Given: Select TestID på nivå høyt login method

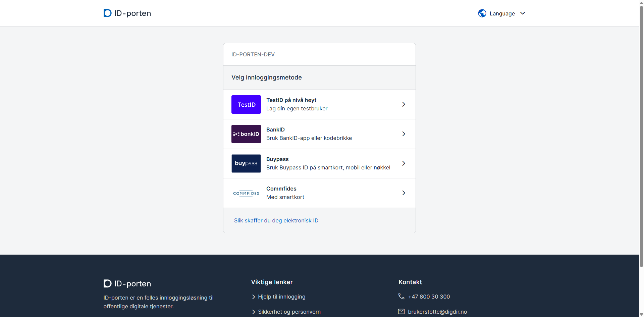Looking at the screenshot, I should click(319, 104).
